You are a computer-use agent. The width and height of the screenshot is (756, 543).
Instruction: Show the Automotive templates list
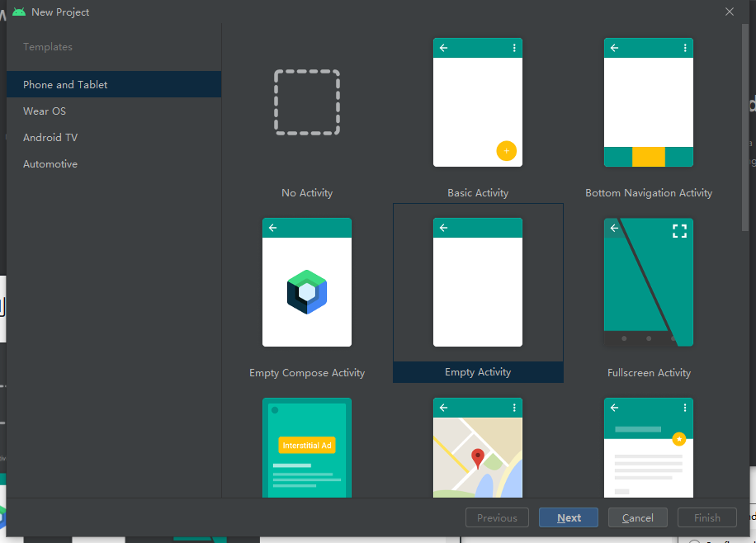(x=50, y=164)
